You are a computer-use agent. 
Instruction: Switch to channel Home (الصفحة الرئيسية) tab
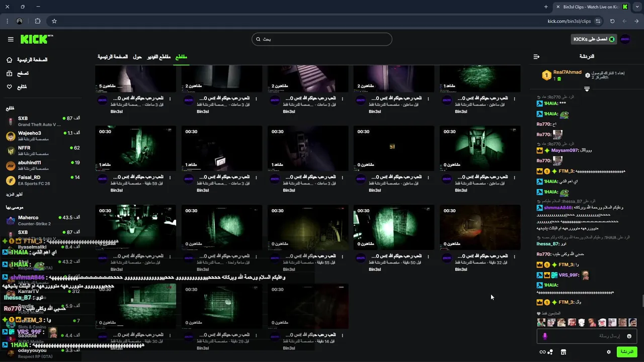coord(113,57)
